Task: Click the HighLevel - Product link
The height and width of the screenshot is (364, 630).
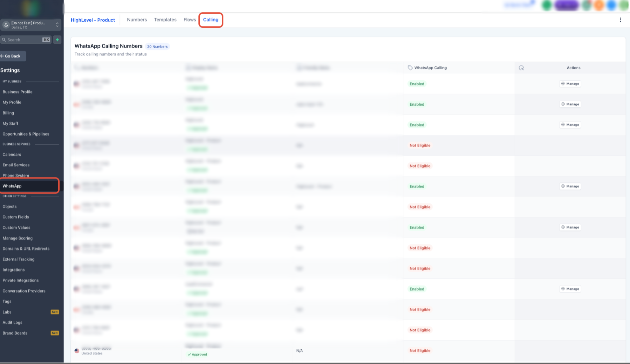Action: tap(93, 20)
